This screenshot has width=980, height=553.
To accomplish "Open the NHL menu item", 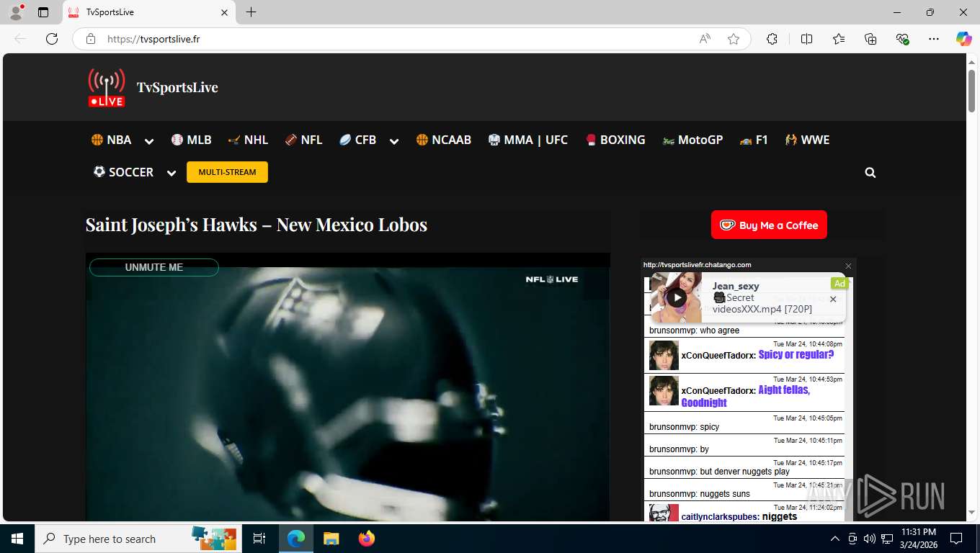I will 248,140.
